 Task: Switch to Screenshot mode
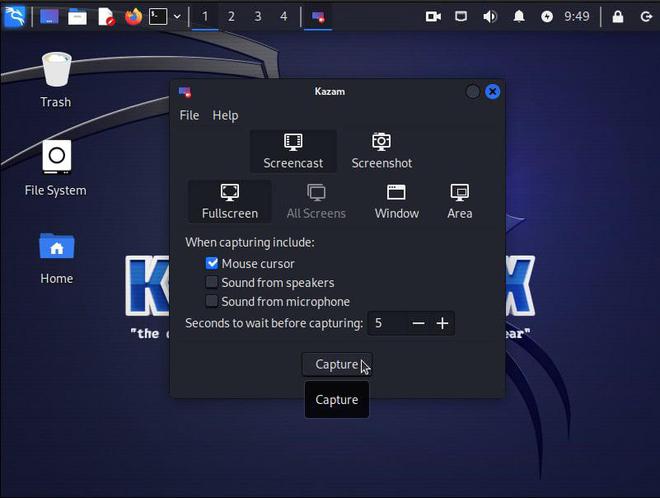(x=382, y=152)
